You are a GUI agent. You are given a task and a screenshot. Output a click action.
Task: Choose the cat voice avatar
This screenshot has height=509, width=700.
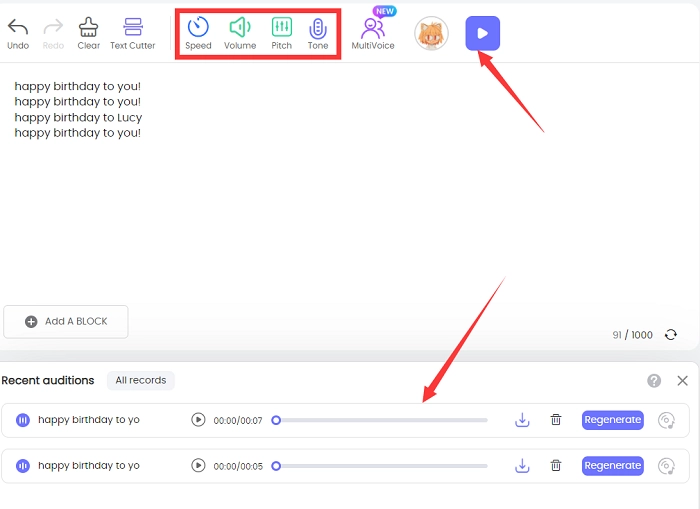(x=432, y=33)
